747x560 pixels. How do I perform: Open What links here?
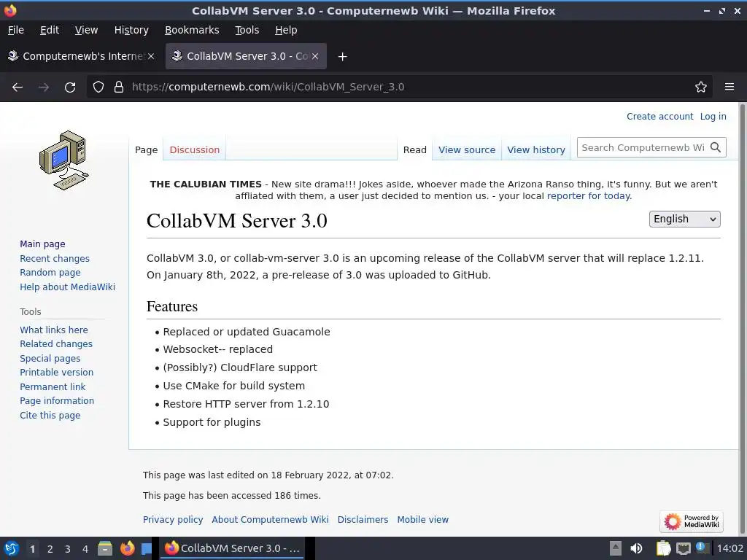pos(54,330)
